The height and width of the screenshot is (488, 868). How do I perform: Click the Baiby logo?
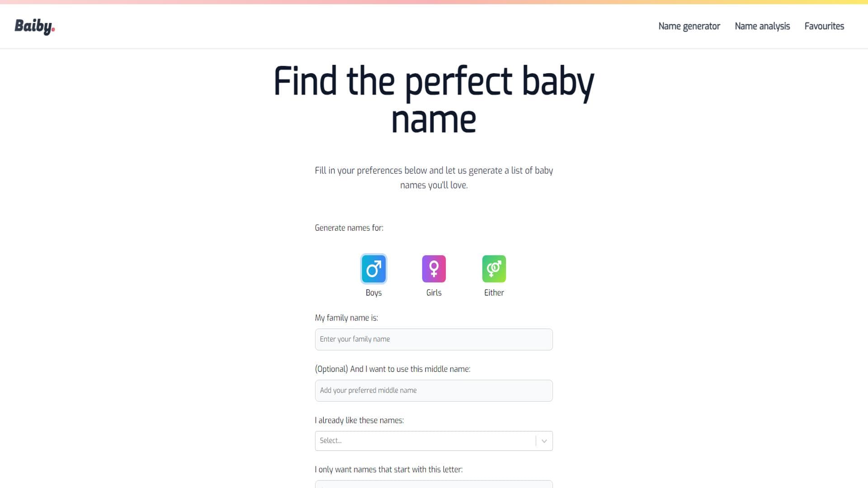[35, 27]
